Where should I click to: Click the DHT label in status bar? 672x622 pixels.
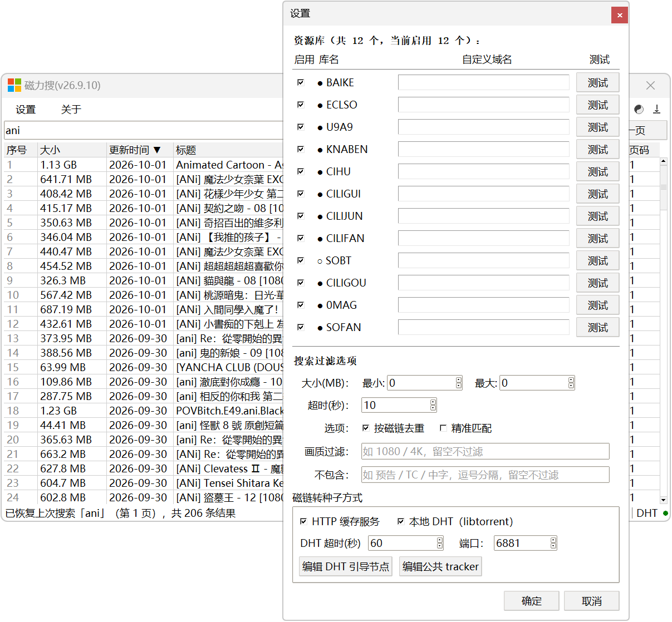(x=647, y=513)
